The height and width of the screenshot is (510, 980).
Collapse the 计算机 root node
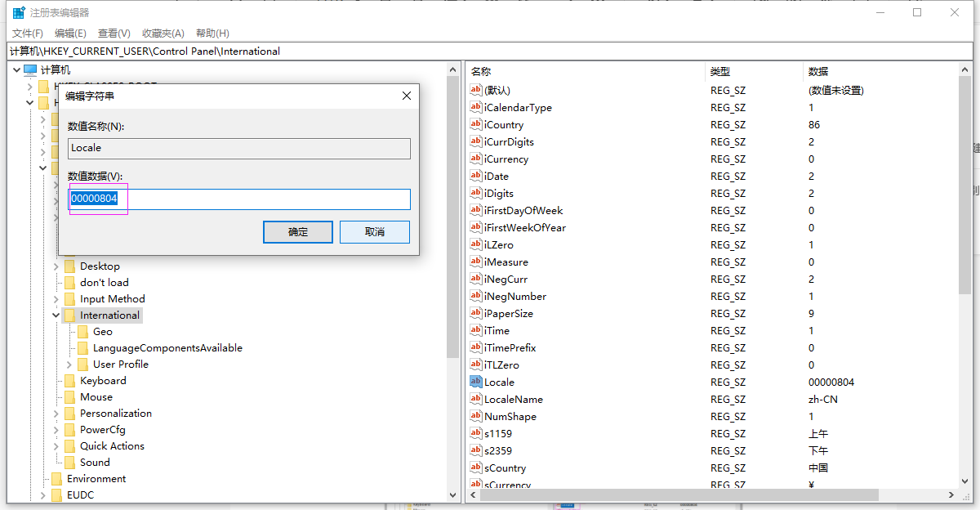[16, 69]
